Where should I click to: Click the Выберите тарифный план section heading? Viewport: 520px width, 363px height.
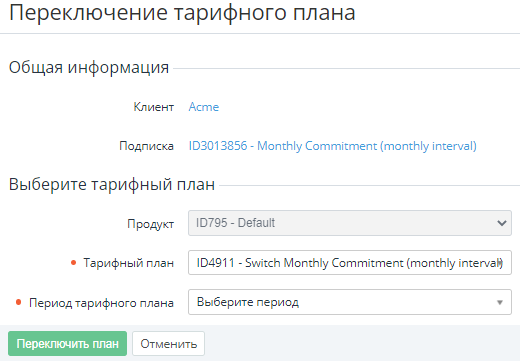pyautogui.click(x=112, y=184)
